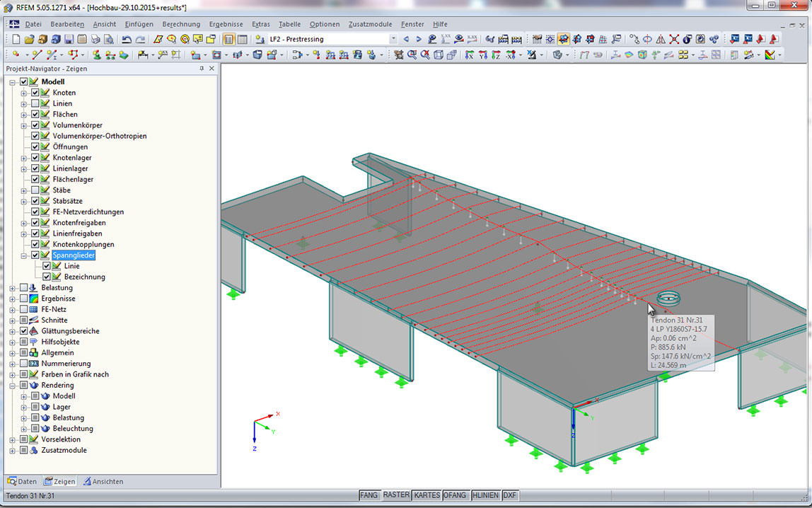The image size is (812, 508).
Task: Open the Ergebnisse menu
Action: tap(226, 24)
